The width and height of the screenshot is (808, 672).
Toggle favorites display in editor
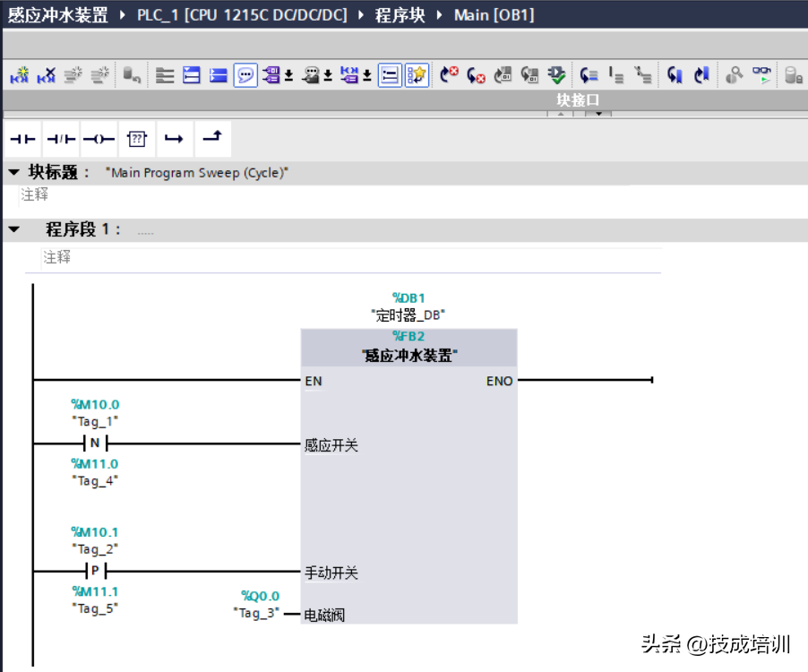[x=417, y=75]
